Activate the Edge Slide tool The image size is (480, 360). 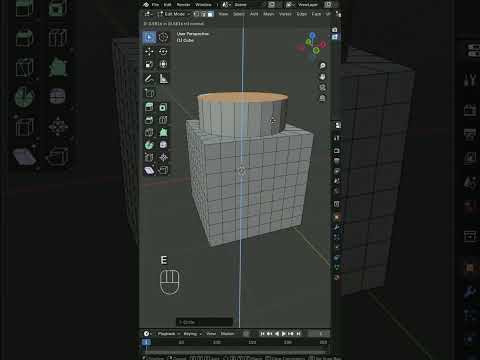coord(149,157)
